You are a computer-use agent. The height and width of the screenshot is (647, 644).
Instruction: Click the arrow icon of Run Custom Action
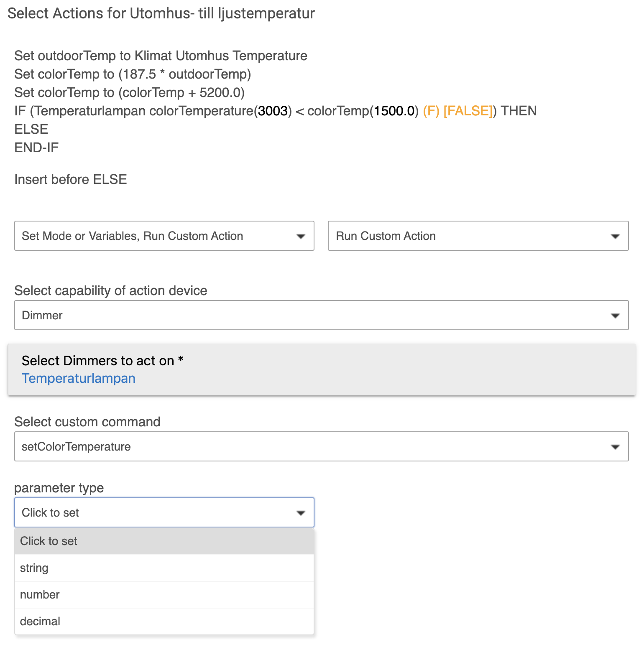coord(615,236)
